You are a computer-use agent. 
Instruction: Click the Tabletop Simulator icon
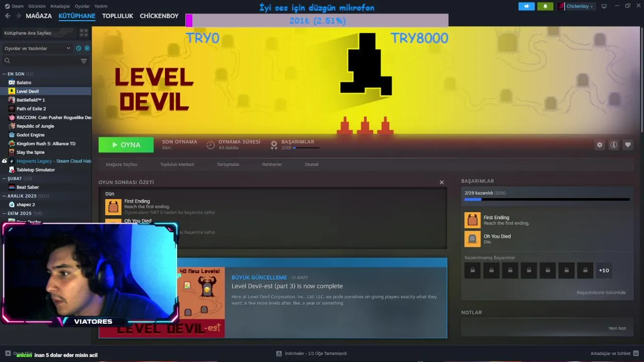12,170
